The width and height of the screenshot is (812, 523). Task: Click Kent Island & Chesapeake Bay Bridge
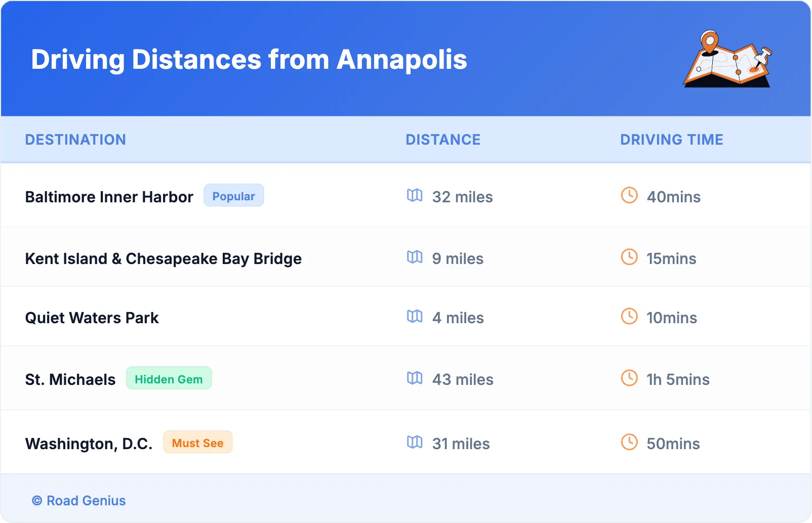click(164, 258)
